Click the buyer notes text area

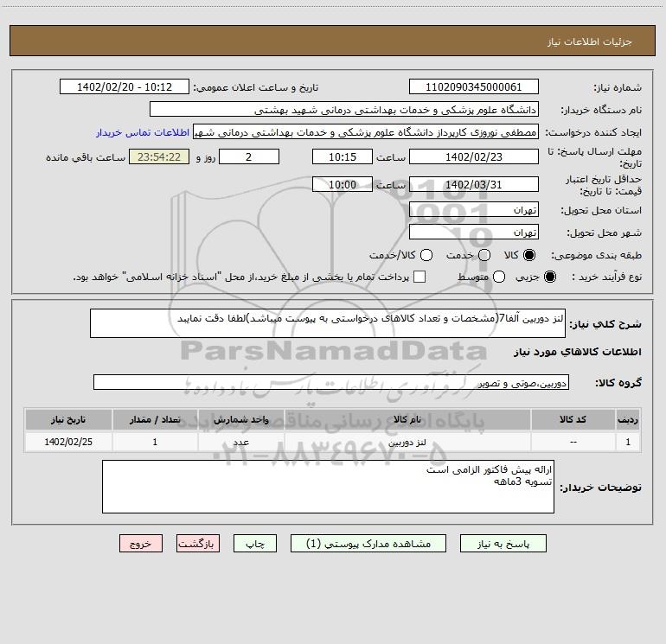(x=329, y=487)
